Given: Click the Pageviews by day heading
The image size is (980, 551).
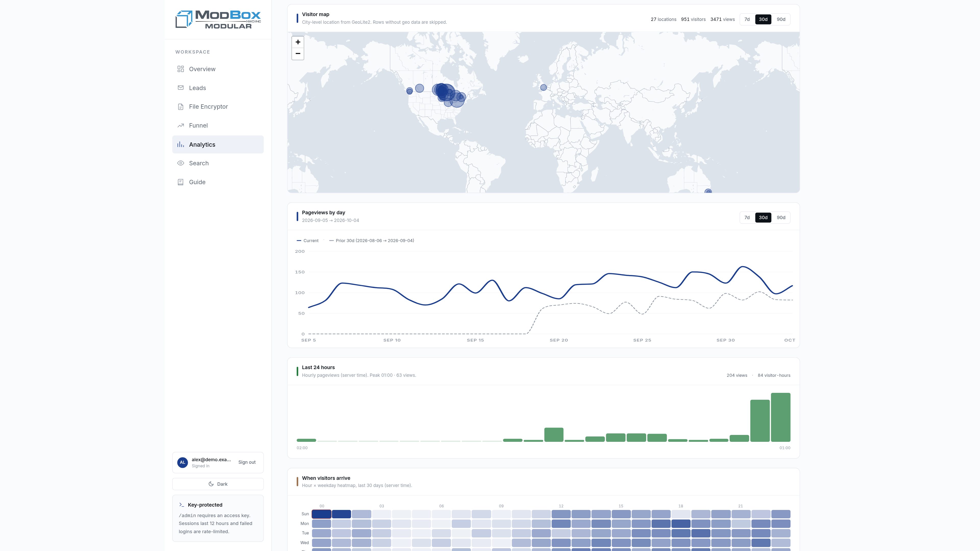Looking at the screenshot, I should [324, 212].
